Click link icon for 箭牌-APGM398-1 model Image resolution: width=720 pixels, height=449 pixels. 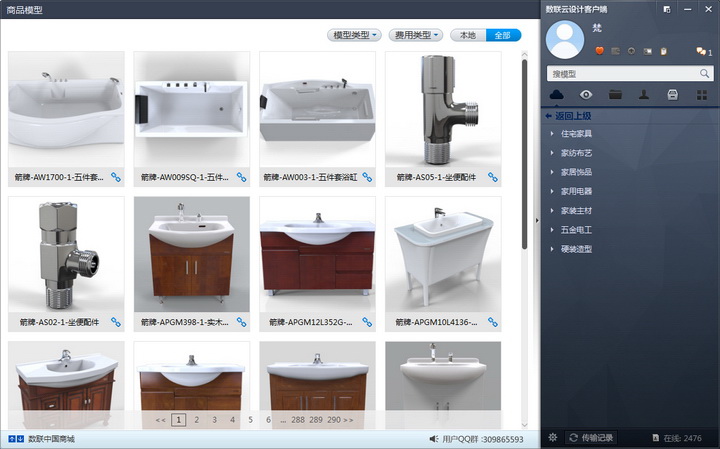tap(242, 322)
